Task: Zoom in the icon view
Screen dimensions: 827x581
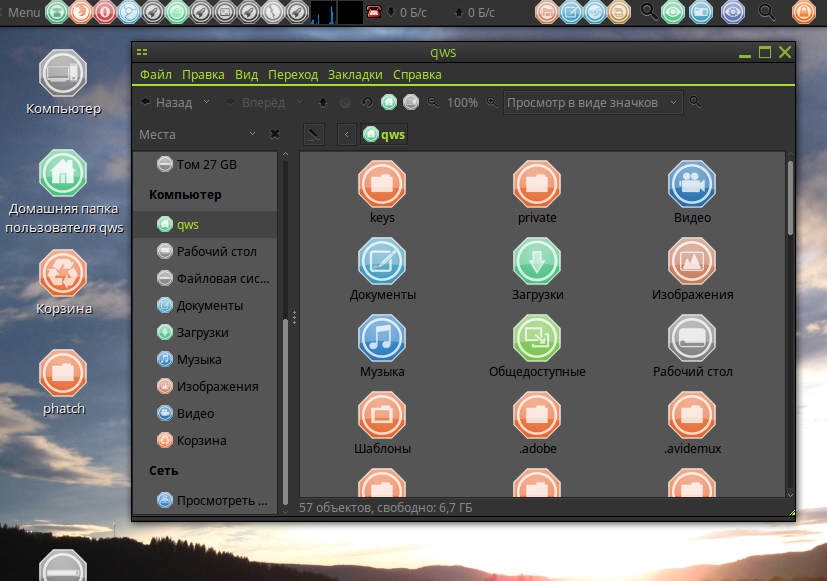Action: coord(492,102)
